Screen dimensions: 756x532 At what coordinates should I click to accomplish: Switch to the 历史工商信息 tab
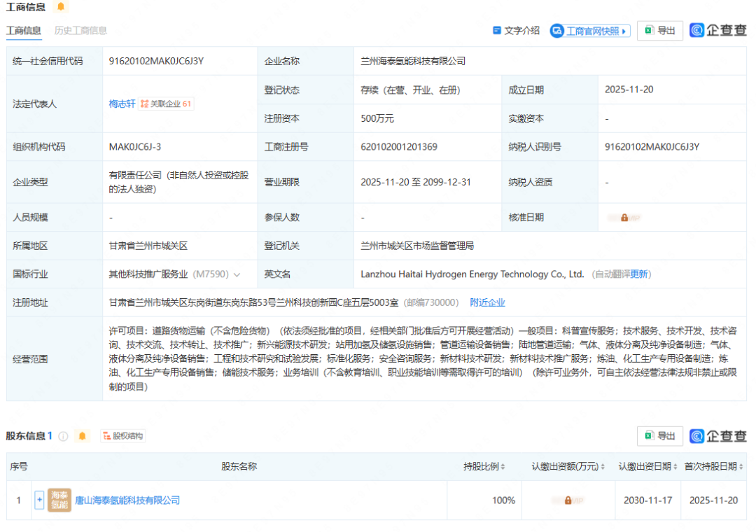[80, 31]
